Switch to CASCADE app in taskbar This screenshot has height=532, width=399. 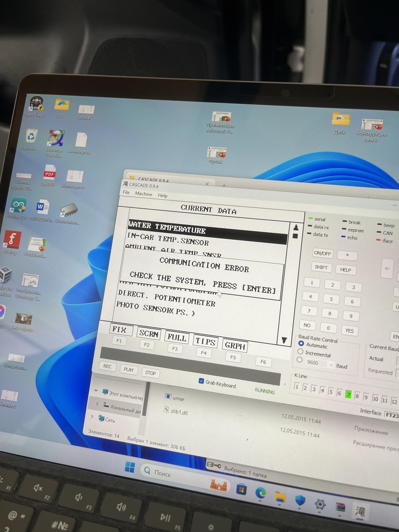point(360,511)
